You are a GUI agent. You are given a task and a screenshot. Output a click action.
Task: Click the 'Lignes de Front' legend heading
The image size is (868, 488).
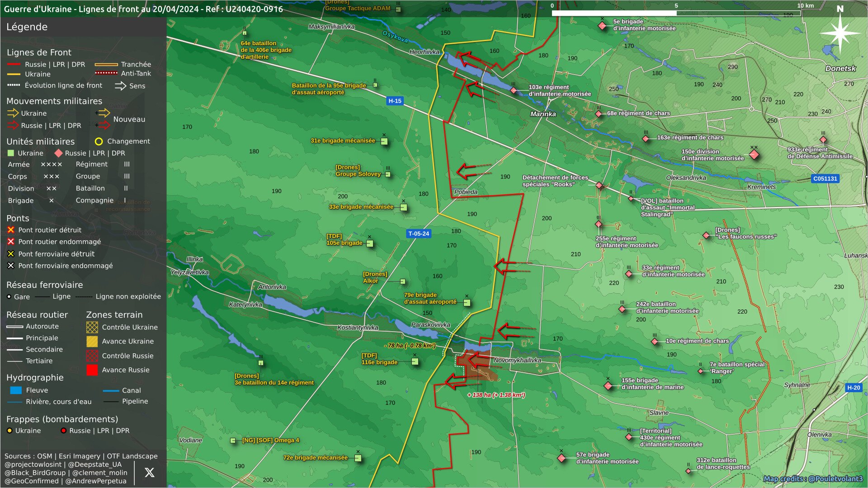[39, 52]
